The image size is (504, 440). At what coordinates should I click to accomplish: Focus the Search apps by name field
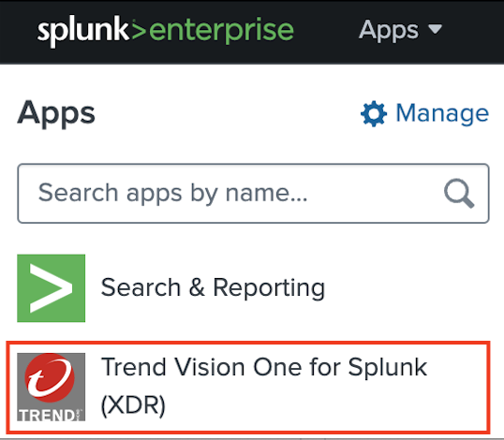(x=253, y=194)
